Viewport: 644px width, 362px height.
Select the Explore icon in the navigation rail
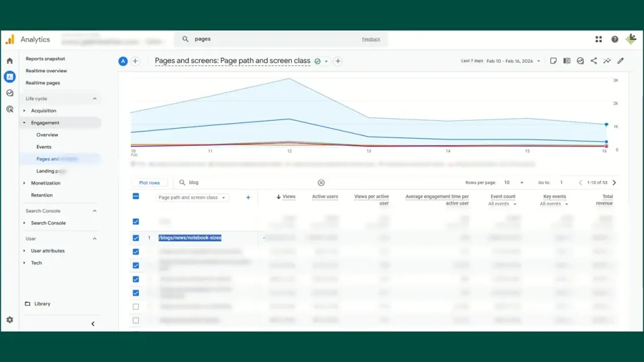(x=9, y=93)
